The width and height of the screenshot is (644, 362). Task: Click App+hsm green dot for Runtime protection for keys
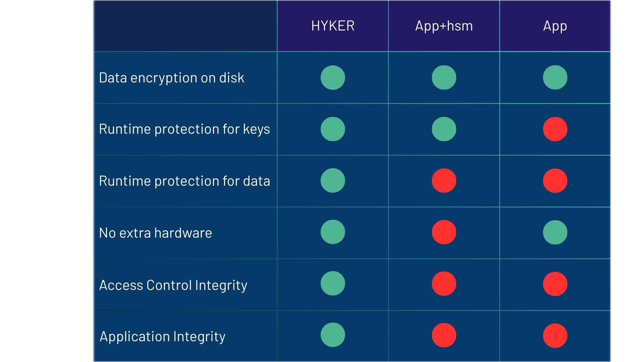pyautogui.click(x=444, y=129)
